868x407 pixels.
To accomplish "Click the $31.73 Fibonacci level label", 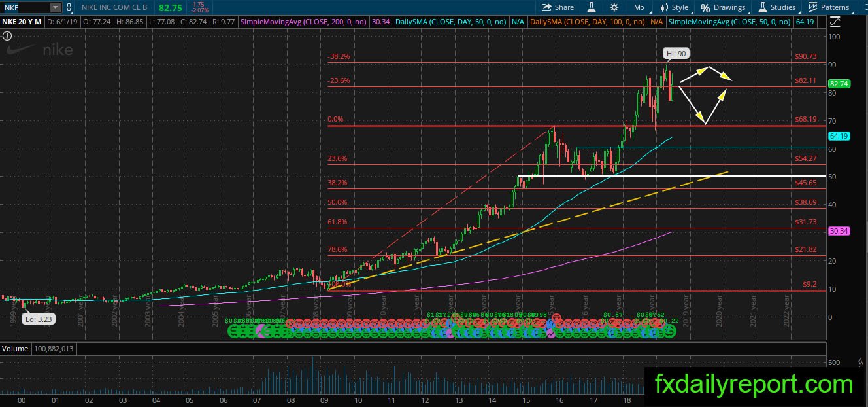I will tap(806, 222).
